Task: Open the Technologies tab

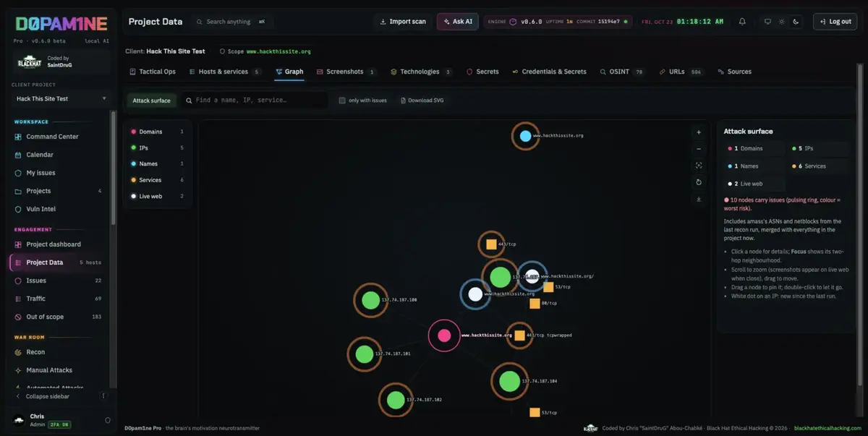Action: [x=421, y=72]
